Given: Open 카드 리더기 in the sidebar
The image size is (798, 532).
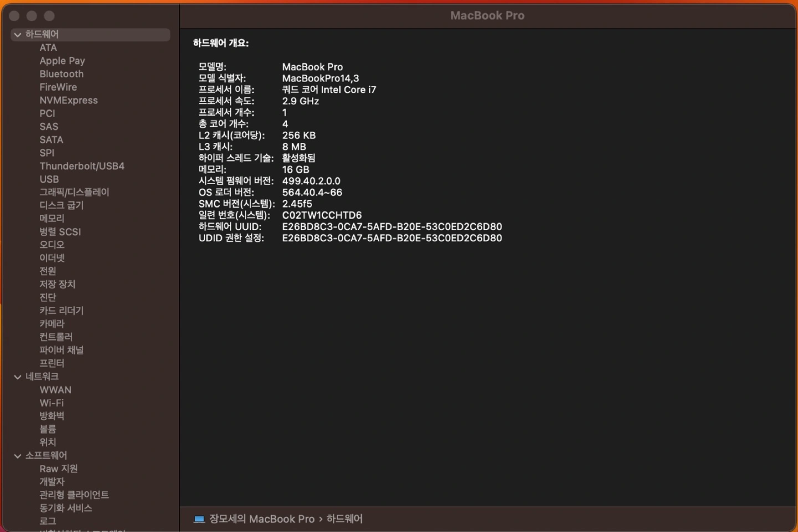Looking at the screenshot, I should [x=62, y=311].
